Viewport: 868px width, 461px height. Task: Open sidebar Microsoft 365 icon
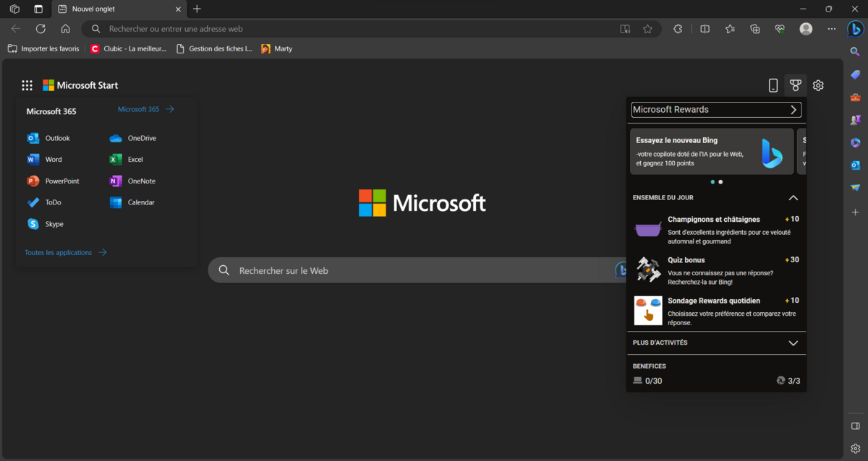(856, 142)
